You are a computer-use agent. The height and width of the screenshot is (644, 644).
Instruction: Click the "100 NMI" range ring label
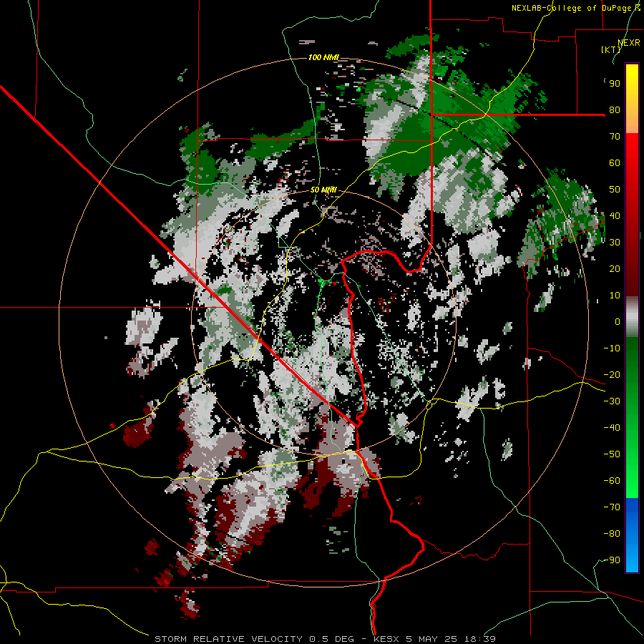tap(323, 57)
